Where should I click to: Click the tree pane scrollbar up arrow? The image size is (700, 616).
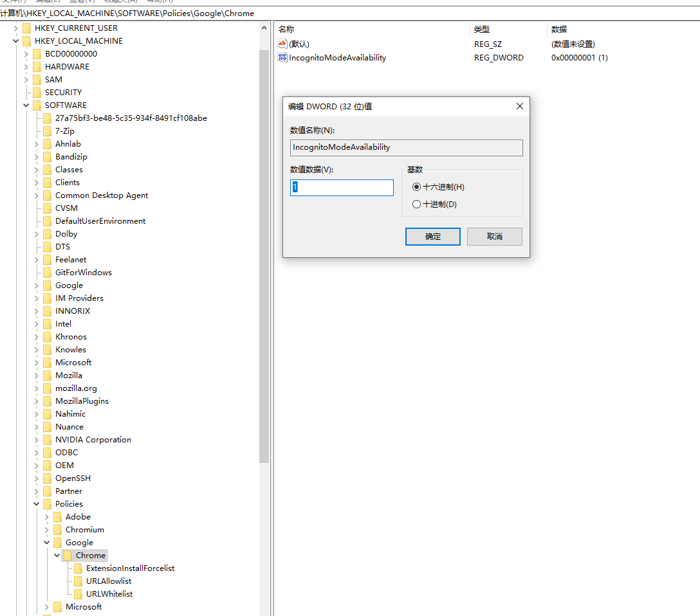(264, 28)
